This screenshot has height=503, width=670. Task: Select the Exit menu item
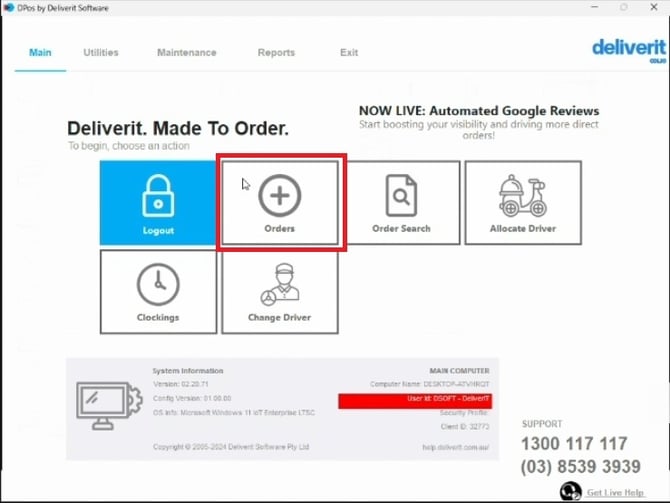(349, 53)
